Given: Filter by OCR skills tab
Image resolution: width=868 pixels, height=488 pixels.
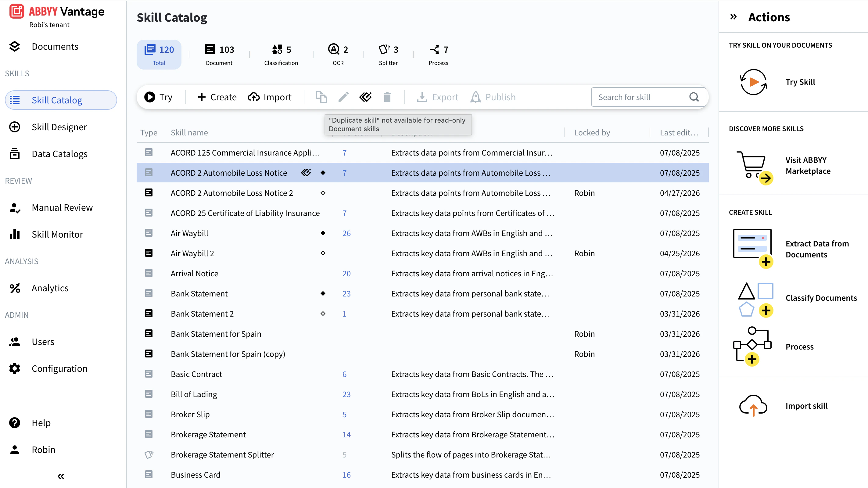Looking at the screenshot, I should click(x=338, y=55).
